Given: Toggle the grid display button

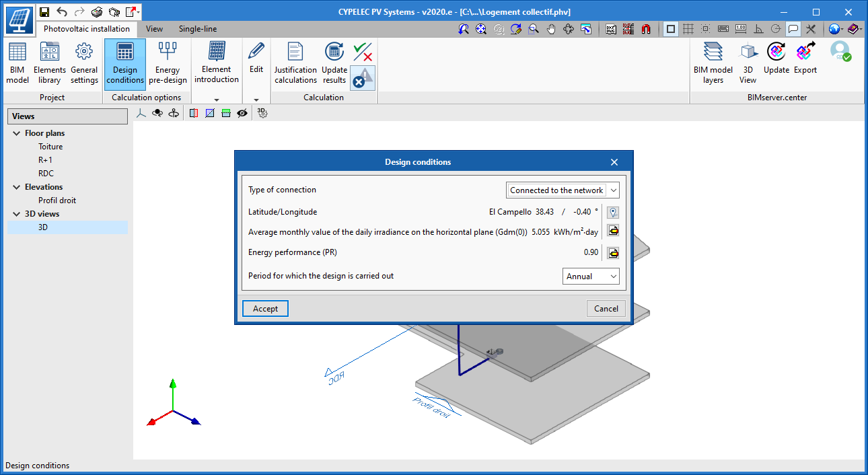Looking at the screenshot, I should point(688,29).
